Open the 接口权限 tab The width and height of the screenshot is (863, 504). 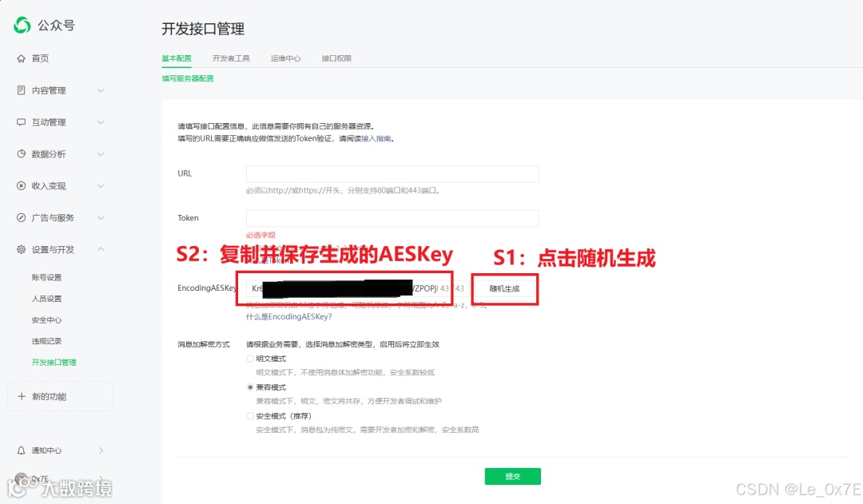pyautogui.click(x=336, y=58)
